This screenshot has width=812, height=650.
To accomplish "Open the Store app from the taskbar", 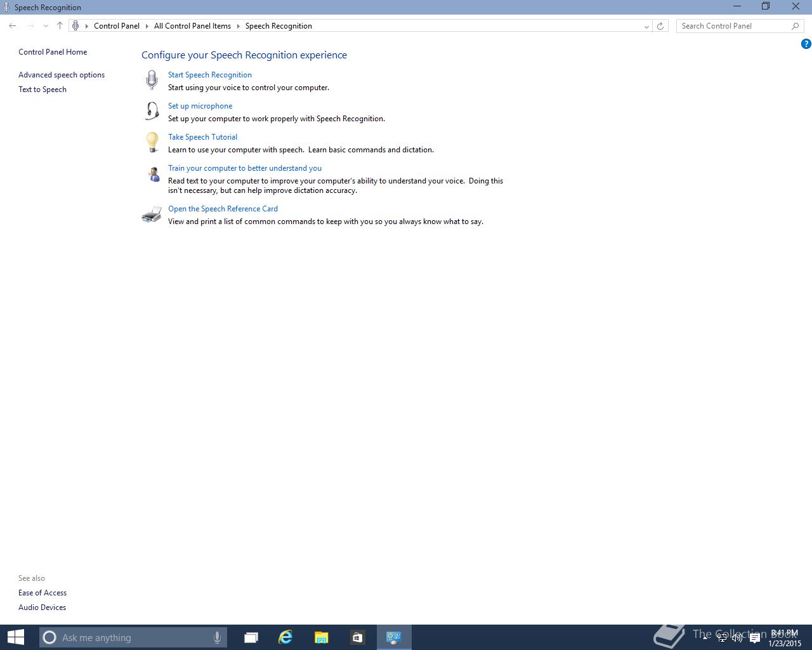I will click(357, 637).
